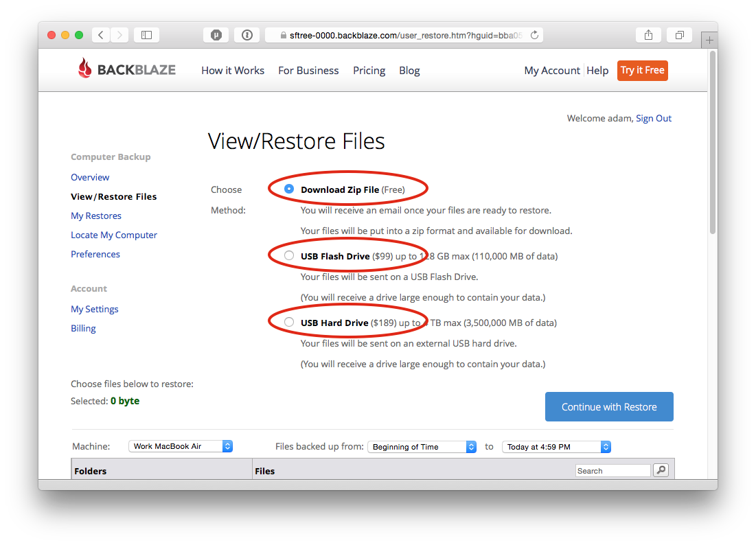The image size is (756, 545).
Task: Open My Account in top navigation
Action: (552, 70)
